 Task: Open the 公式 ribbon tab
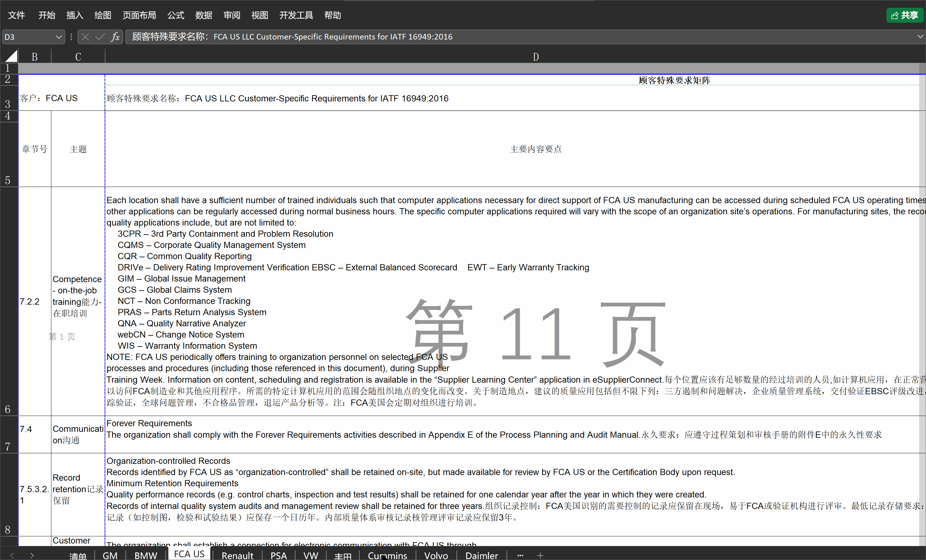click(x=176, y=15)
